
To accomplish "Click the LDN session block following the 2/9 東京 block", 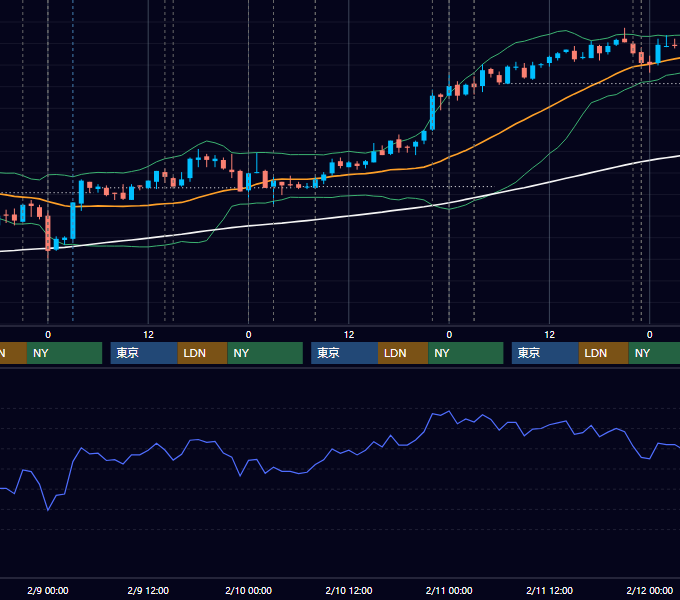I will tap(203, 353).
